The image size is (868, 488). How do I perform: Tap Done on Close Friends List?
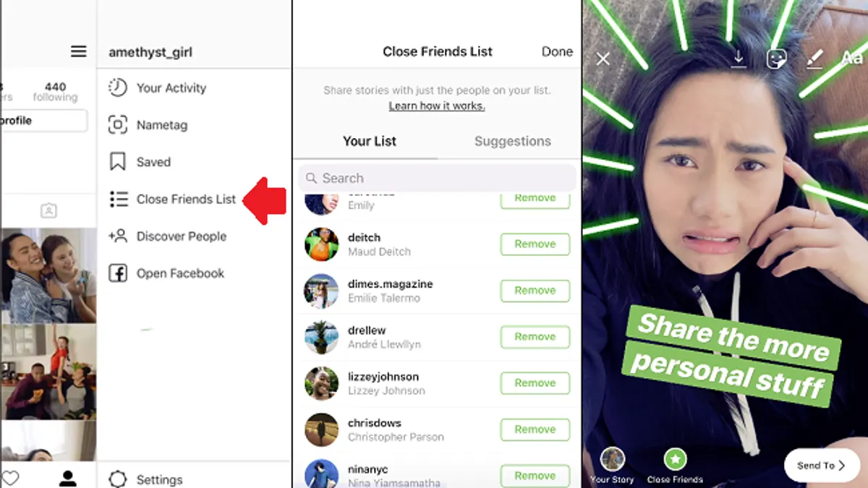(x=557, y=51)
